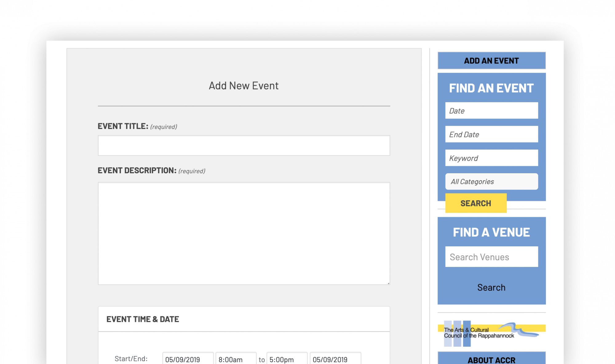Click the End Date search field
The width and height of the screenshot is (615, 364).
tap(491, 134)
